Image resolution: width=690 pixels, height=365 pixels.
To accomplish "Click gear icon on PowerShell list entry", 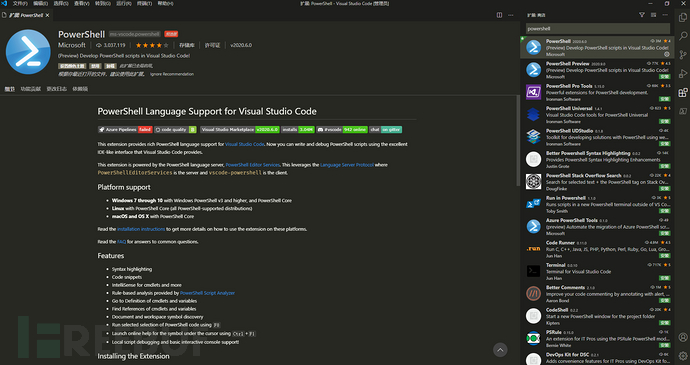I will coord(667,54).
